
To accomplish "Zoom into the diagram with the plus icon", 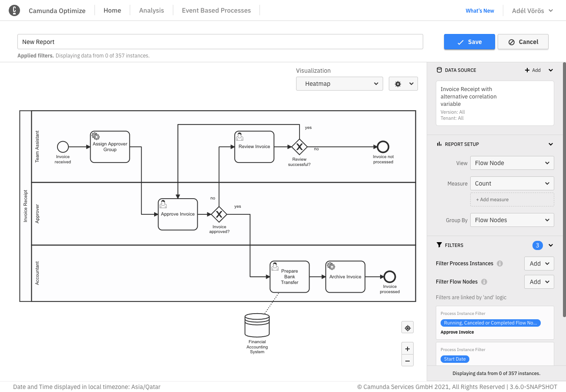I will coord(407,348).
